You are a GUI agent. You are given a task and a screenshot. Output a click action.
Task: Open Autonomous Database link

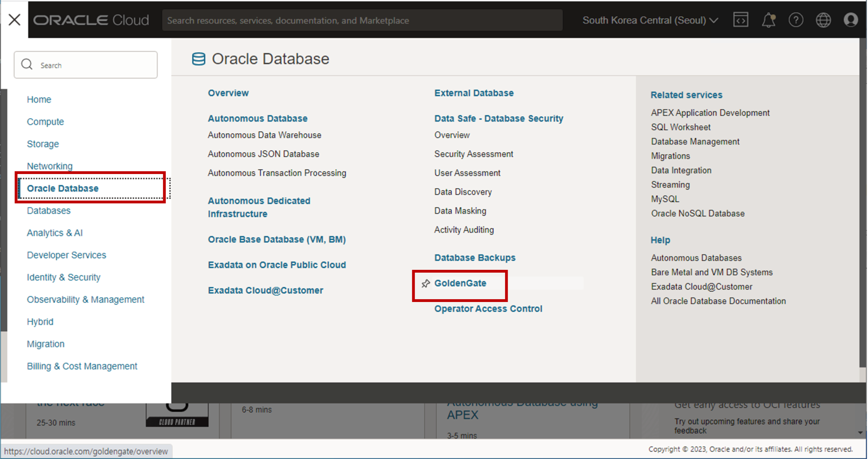[x=257, y=119]
